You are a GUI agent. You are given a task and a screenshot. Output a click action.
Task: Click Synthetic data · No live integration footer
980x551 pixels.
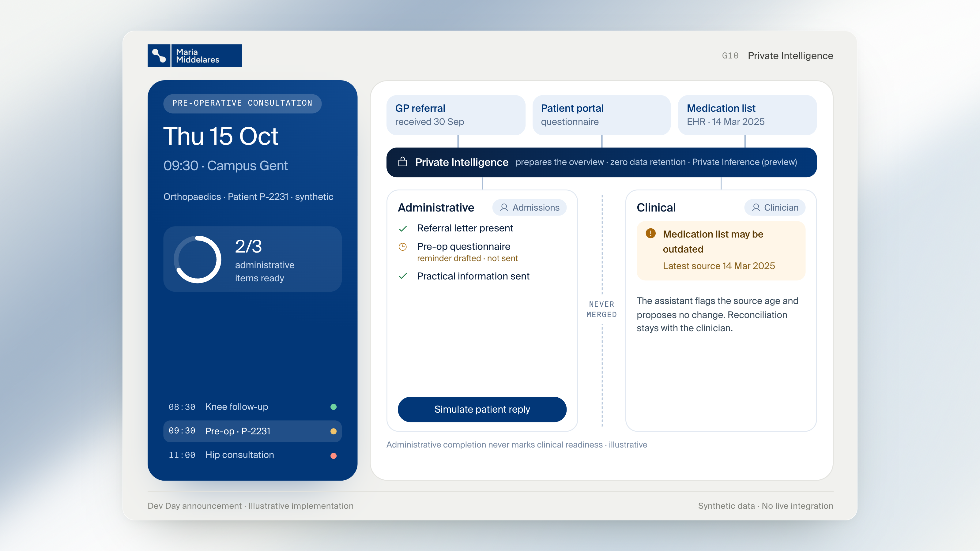coord(765,506)
